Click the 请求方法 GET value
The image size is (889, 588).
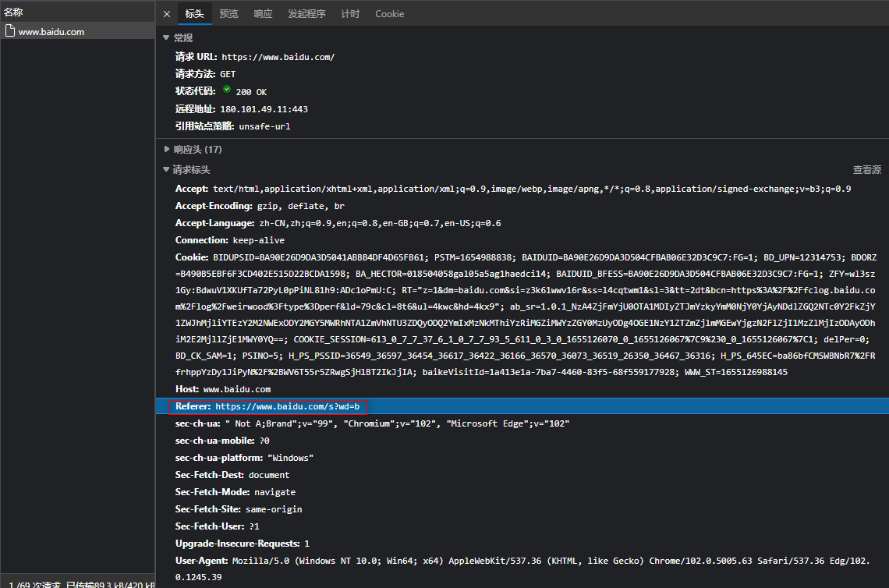(x=228, y=74)
